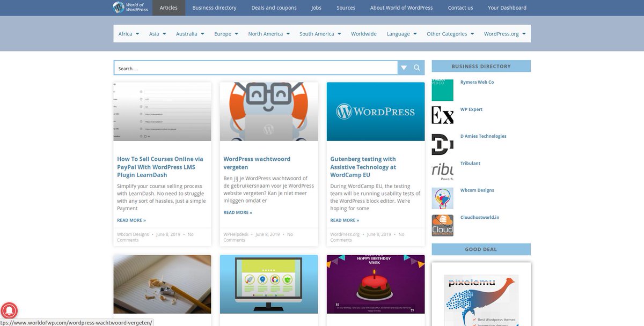Open Deals and coupons page

(x=274, y=8)
